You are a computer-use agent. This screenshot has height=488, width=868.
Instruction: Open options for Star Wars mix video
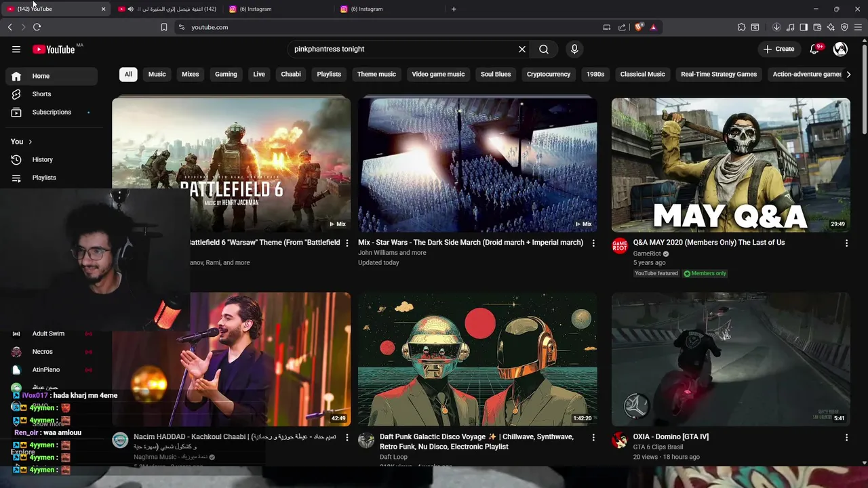click(593, 243)
